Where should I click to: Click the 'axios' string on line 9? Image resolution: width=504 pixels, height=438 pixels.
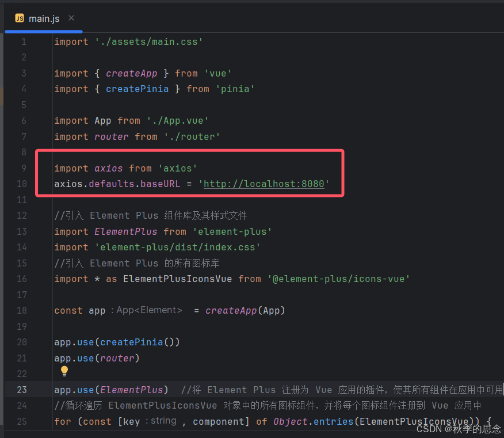pos(177,169)
